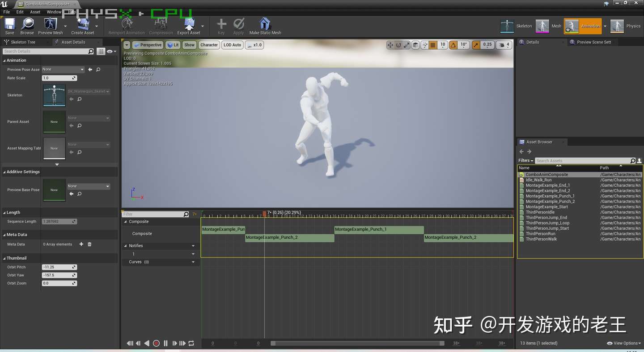Click the coordinate system cube icon
The height and width of the screenshot is (352, 644).
coord(415,45)
